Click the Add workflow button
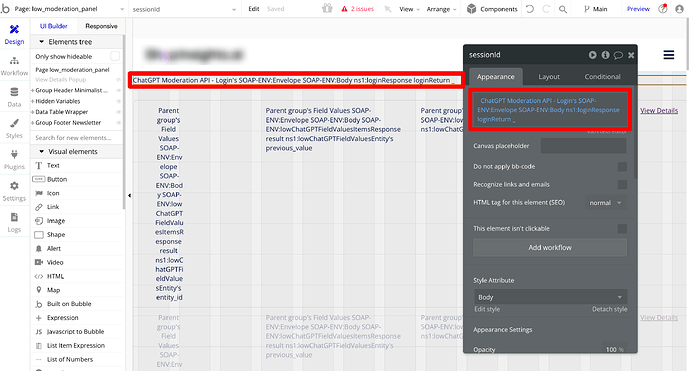The width and height of the screenshot is (689, 371). click(x=550, y=247)
